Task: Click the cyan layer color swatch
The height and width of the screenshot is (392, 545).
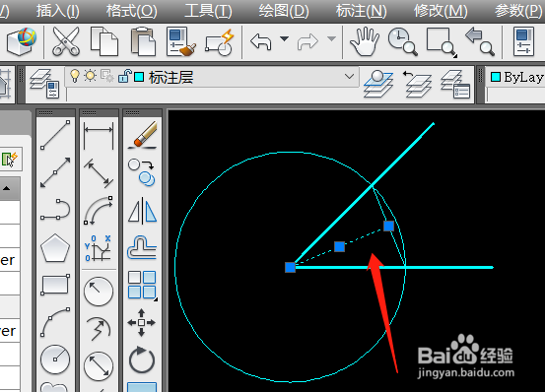Action: point(139,77)
